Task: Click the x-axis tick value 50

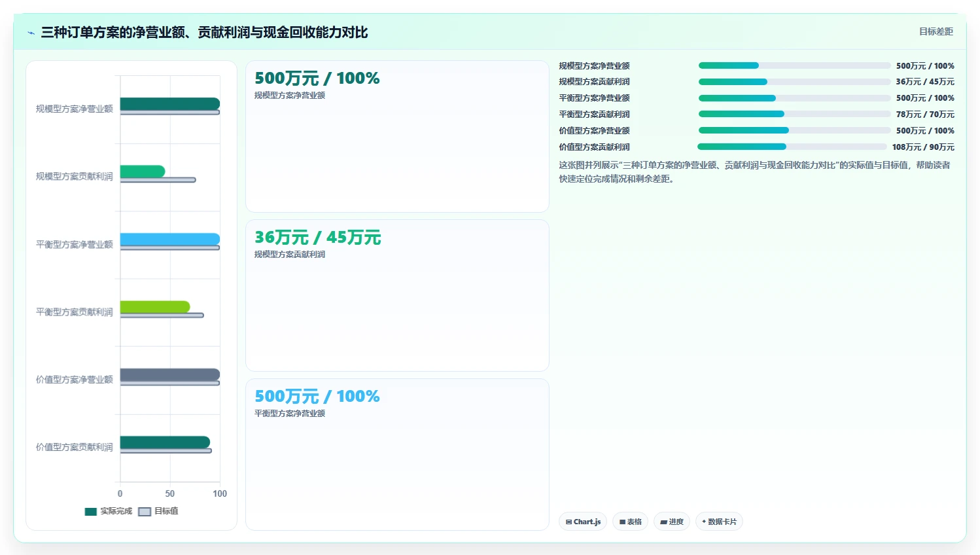Action: (170, 493)
